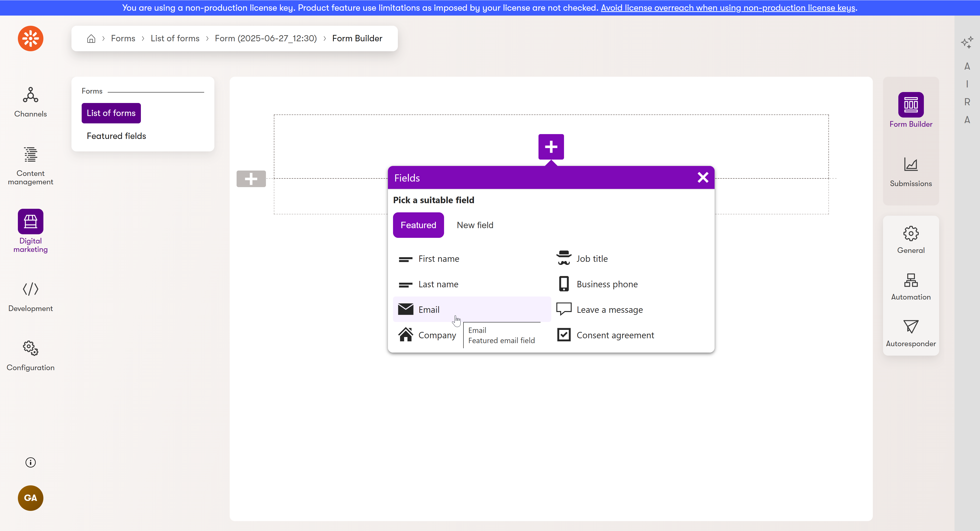Switch to the New field tab
The width and height of the screenshot is (980, 531).
tap(475, 225)
